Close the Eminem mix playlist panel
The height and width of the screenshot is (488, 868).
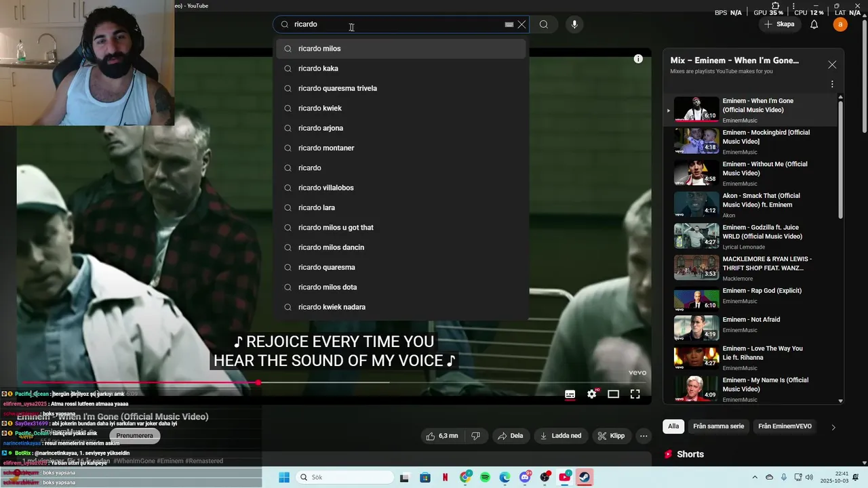tap(832, 64)
